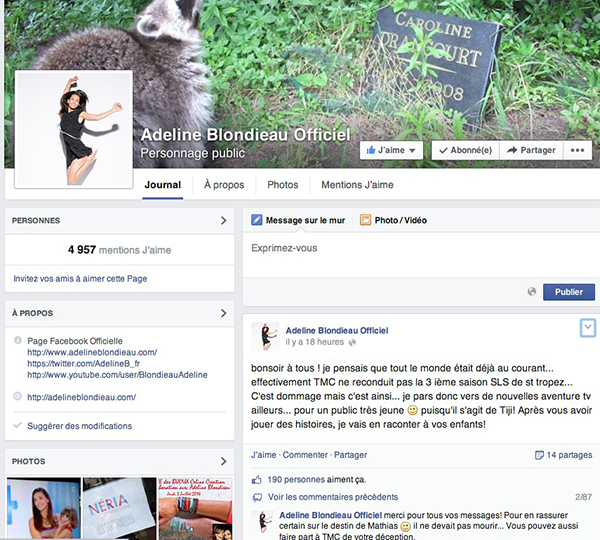600x540 pixels.
Task: Open the 14 partages link
Action: click(569, 455)
